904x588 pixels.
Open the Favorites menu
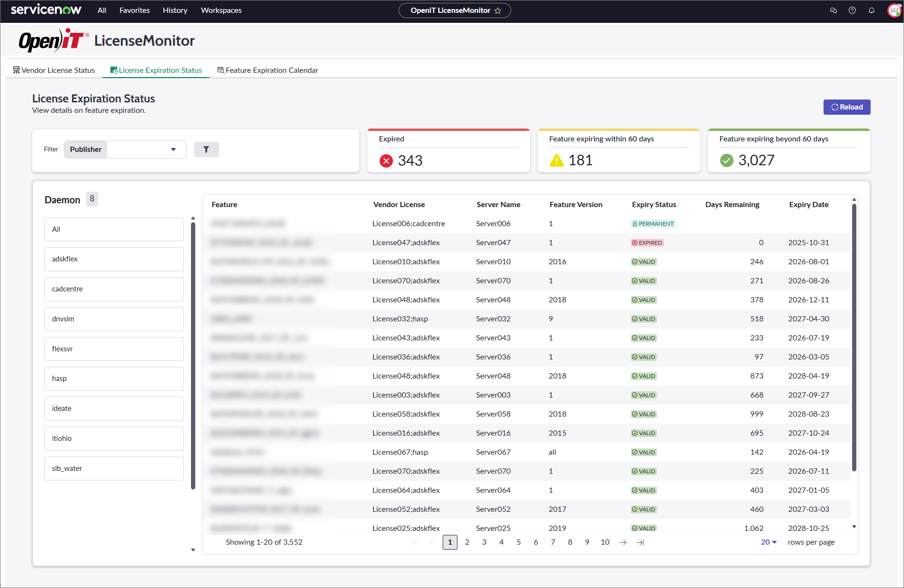(x=134, y=10)
